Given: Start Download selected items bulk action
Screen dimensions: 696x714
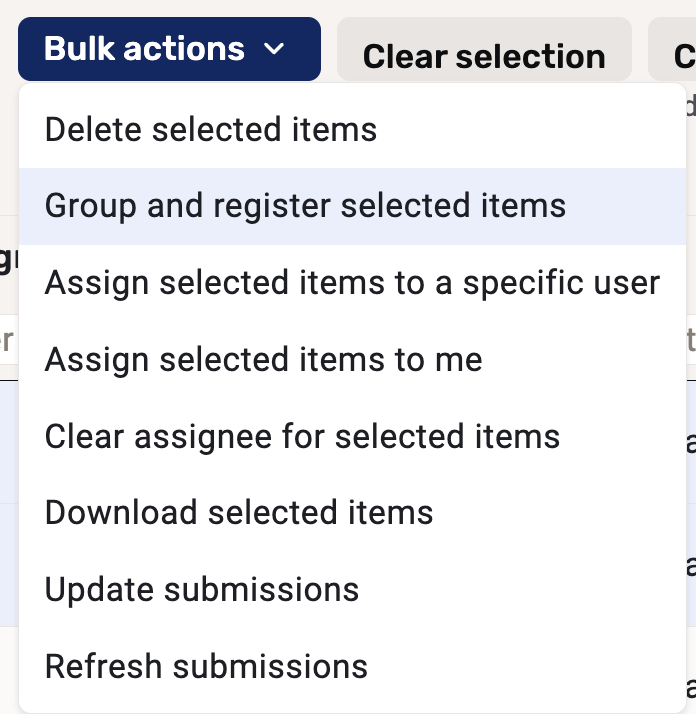Looking at the screenshot, I should [x=239, y=513].
